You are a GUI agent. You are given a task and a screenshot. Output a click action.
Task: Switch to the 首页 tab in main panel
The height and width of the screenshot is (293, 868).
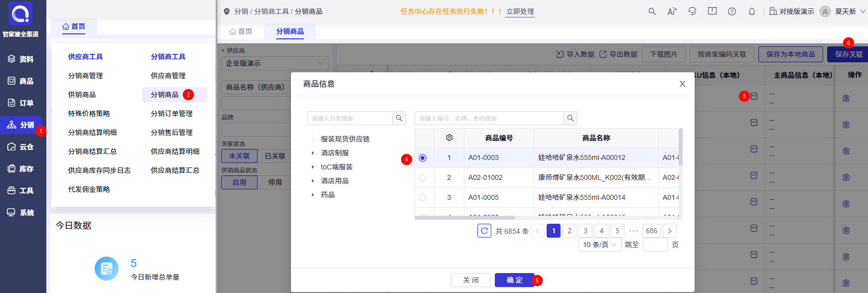tap(241, 31)
